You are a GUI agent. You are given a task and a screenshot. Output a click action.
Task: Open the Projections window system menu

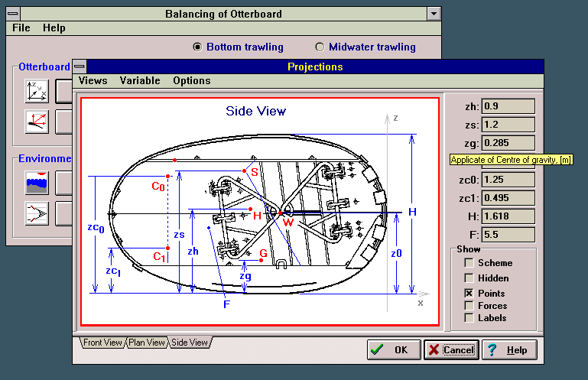point(80,67)
